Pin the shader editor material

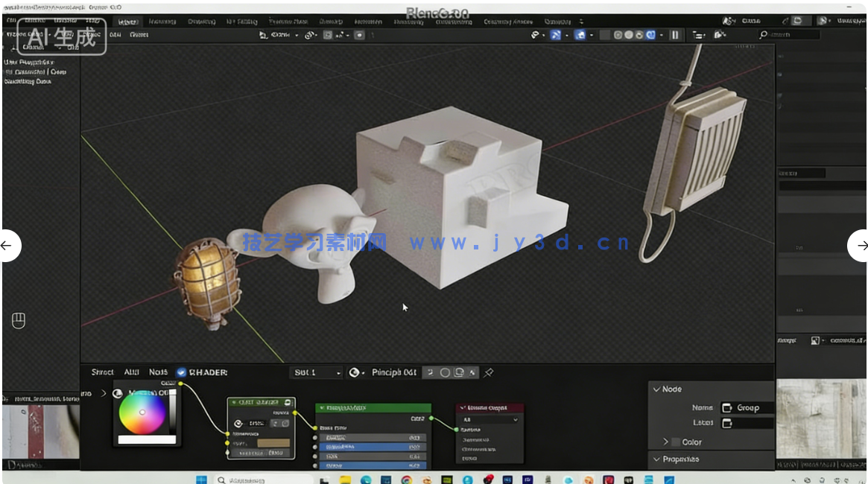489,372
